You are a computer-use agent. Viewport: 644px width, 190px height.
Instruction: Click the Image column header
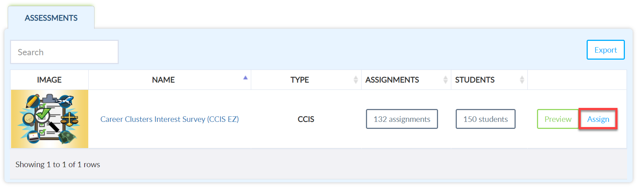coord(49,80)
